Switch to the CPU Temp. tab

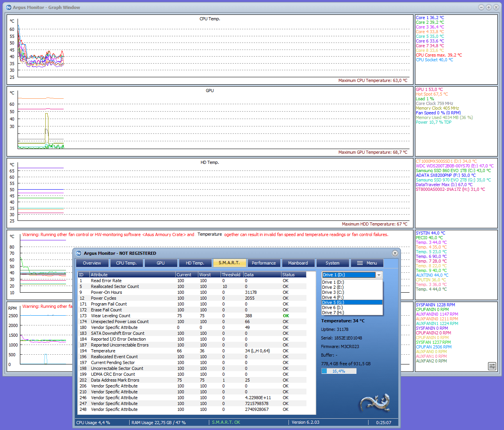126,263
